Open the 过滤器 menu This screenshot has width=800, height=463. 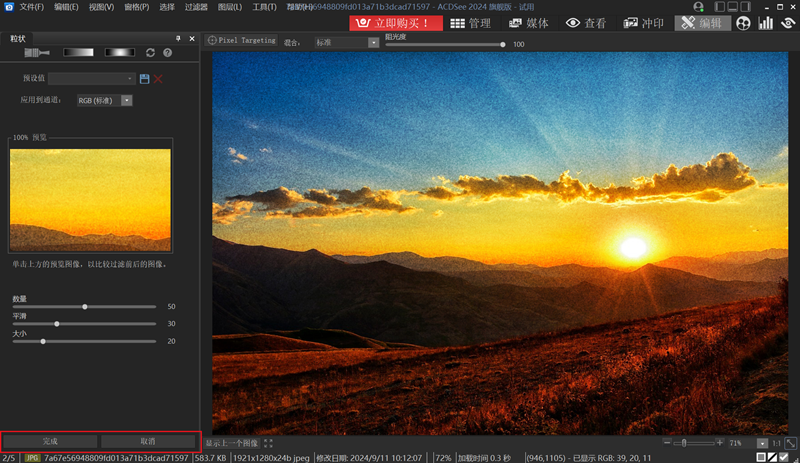pyautogui.click(x=195, y=7)
